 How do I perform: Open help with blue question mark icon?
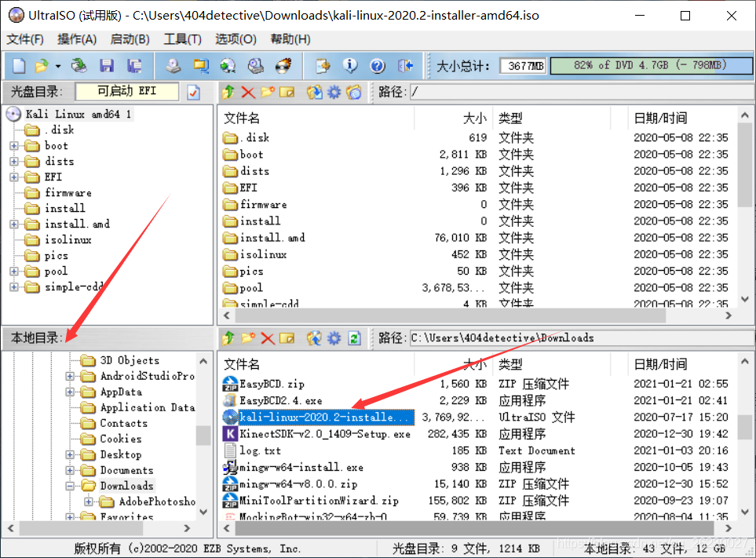click(378, 66)
